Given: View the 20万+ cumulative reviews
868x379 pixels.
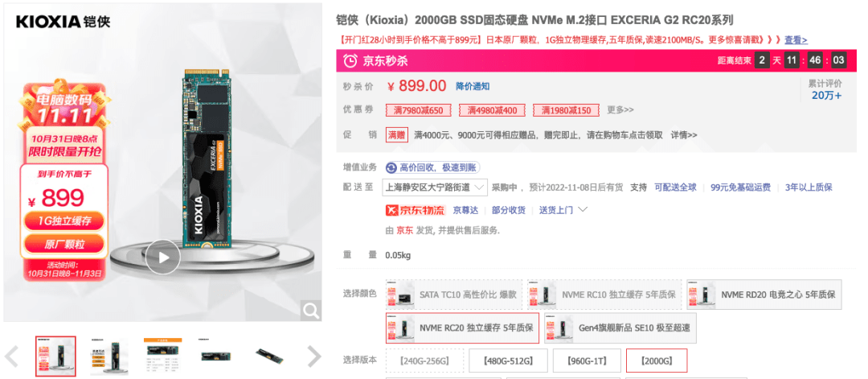Looking at the screenshot, I should pos(826,95).
